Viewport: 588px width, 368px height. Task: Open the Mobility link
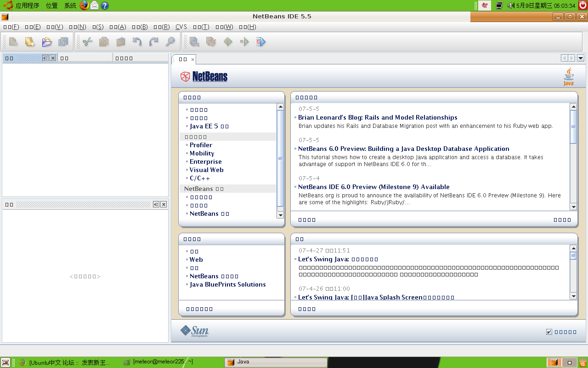(202, 153)
